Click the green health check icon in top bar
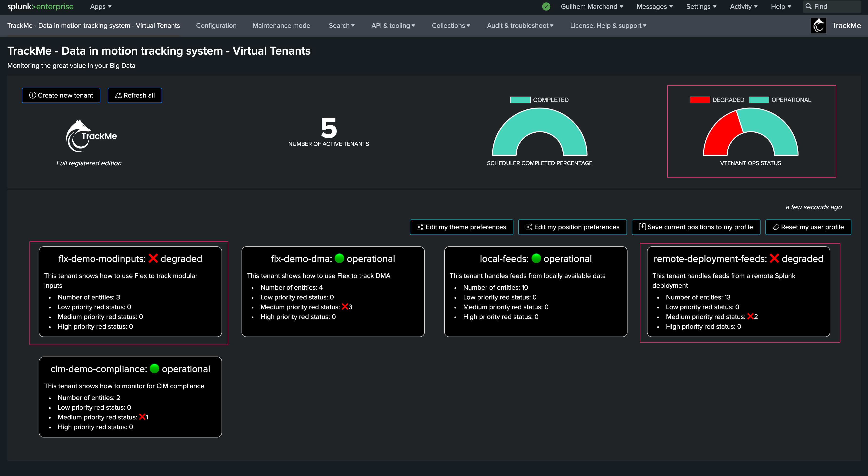Image resolution: width=868 pixels, height=476 pixels. click(546, 6)
